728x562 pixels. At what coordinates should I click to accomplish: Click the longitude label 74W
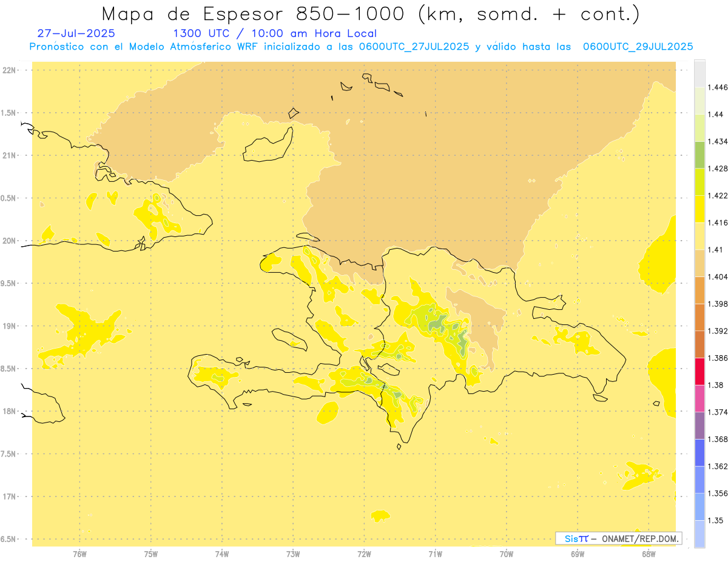tap(222, 554)
